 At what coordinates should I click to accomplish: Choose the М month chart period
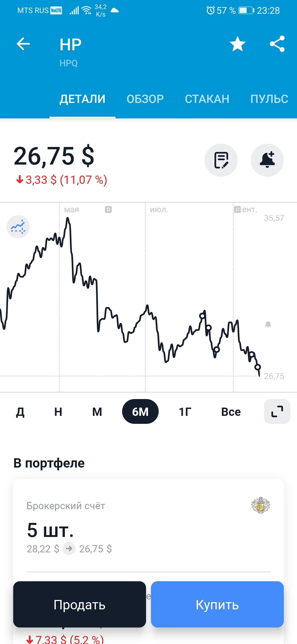(97, 412)
